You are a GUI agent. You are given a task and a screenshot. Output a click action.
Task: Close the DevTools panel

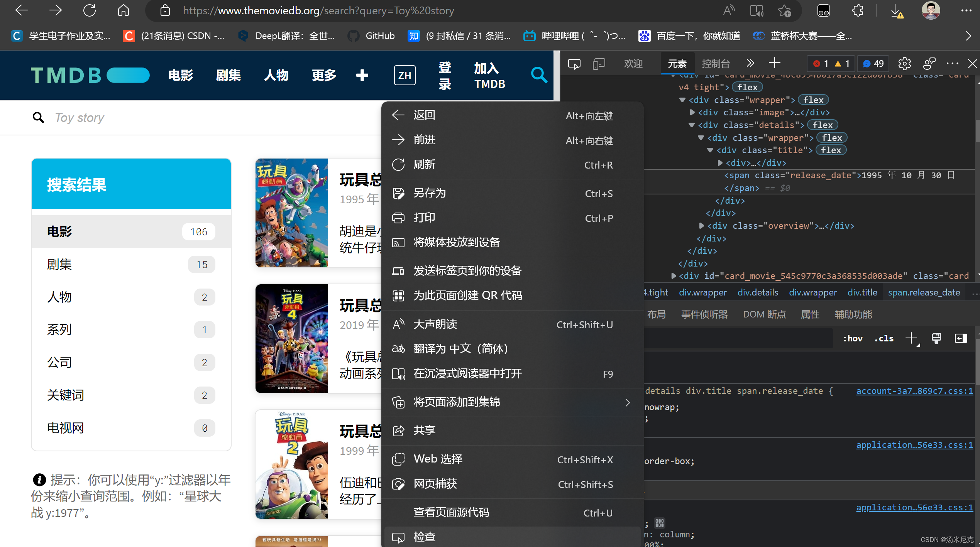click(972, 64)
